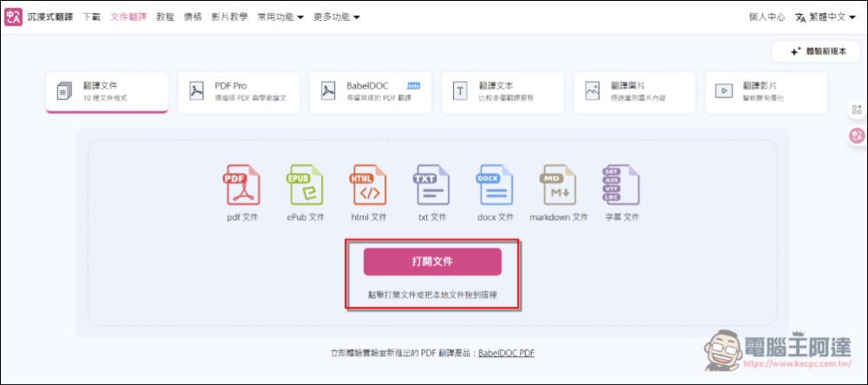Screen dimensions: 868x385
Task: Switch to the BabelDOC beta tab
Action: click(x=371, y=92)
